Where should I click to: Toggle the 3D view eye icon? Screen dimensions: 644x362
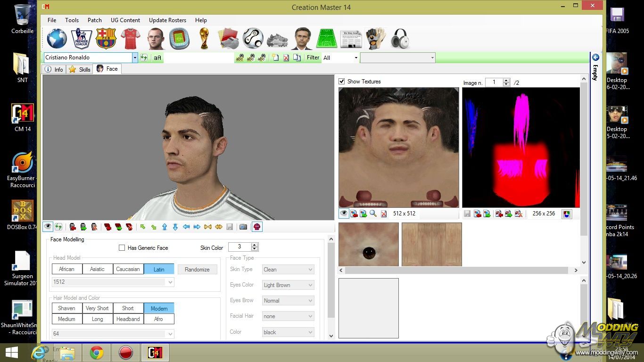[48, 227]
